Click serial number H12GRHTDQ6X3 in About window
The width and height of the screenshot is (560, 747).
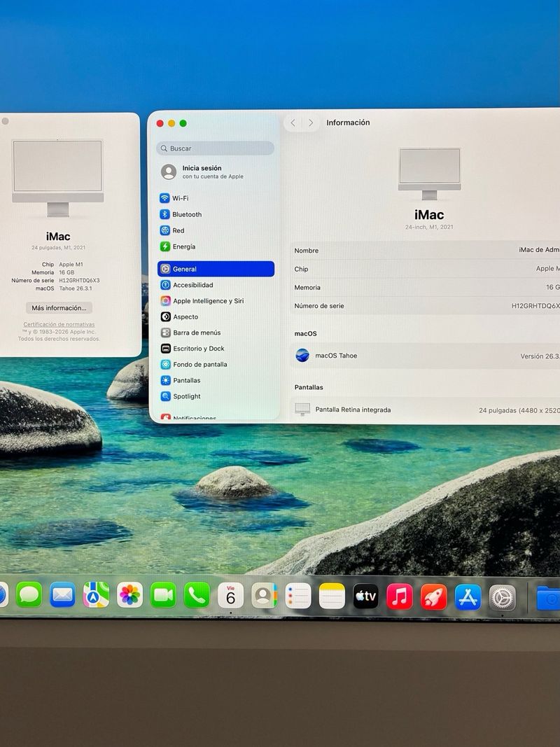[x=80, y=281]
